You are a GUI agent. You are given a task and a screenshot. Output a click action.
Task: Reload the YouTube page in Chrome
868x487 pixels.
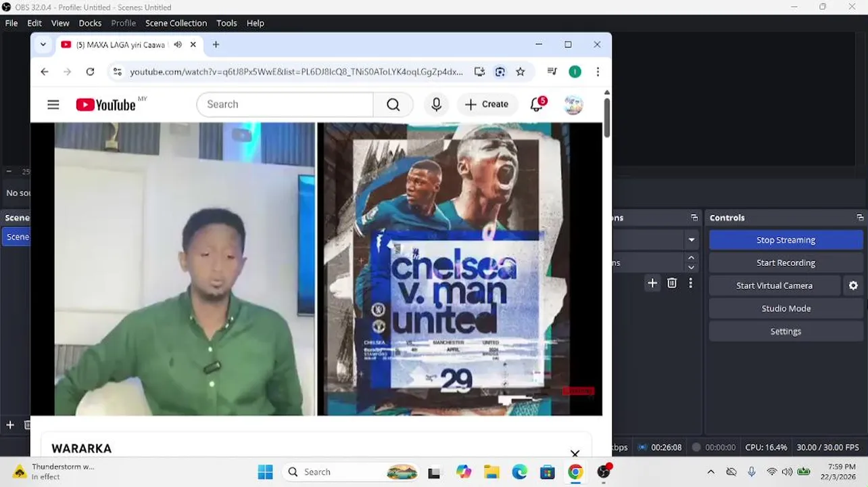coord(90,72)
